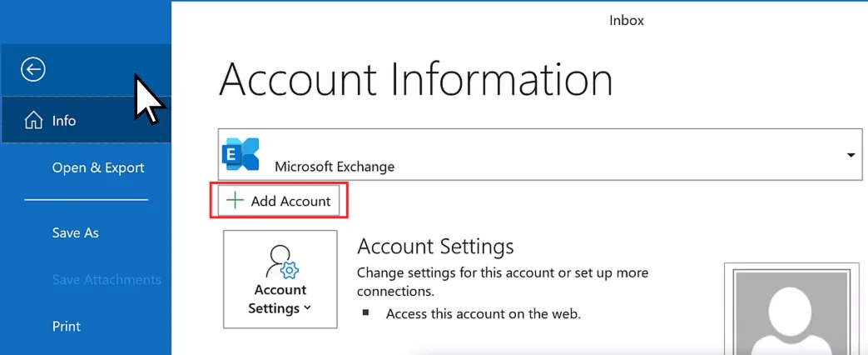868x355 pixels.
Task: Click the house icon beside Info
Action: coord(33,121)
